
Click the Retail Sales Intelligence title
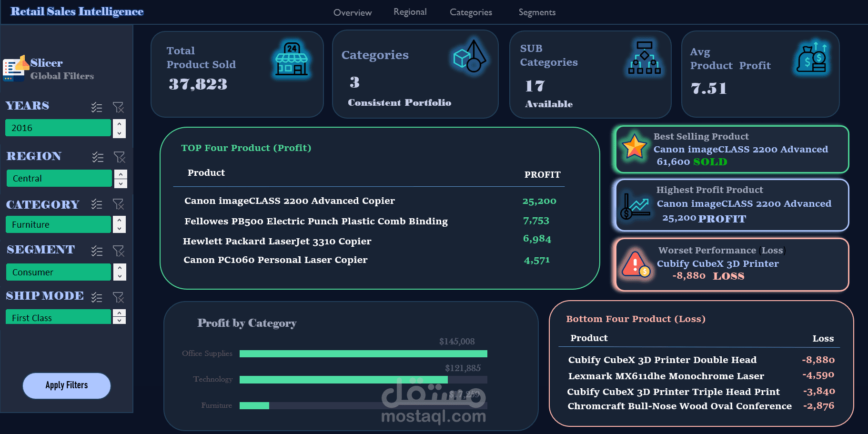[x=77, y=11]
